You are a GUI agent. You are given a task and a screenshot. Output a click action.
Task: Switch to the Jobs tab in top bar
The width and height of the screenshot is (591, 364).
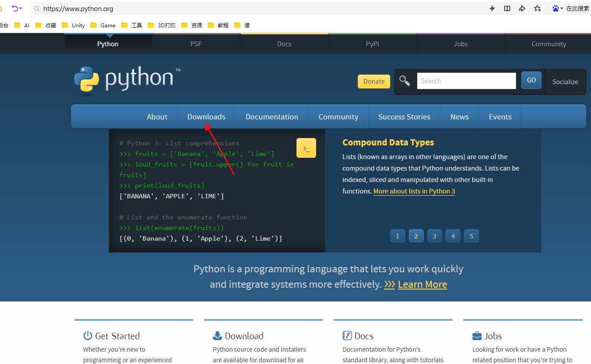point(461,44)
